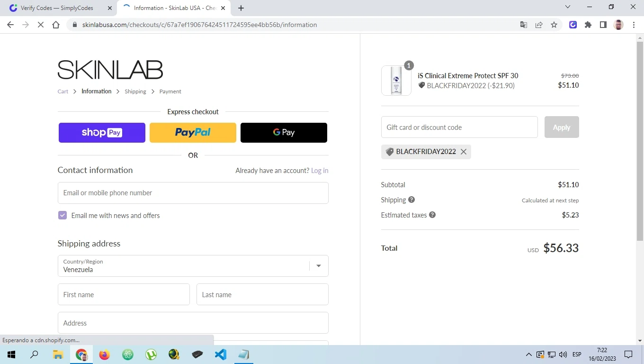Click the iS Clinical Extreme Protect product name
Screen dimensions: 644x364
(468, 76)
